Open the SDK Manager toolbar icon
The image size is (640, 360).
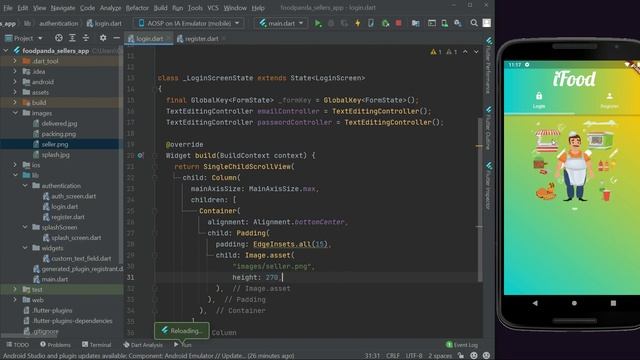[x=458, y=23]
